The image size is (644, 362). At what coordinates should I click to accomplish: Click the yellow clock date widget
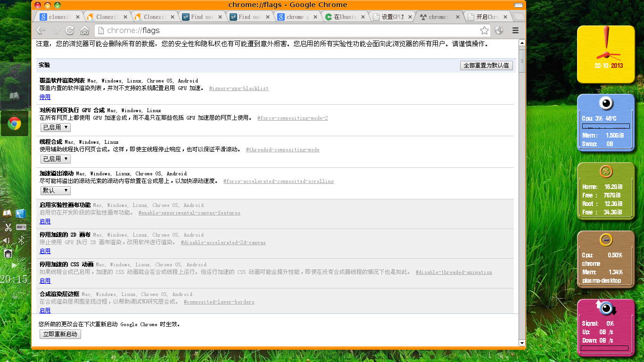(x=606, y=54)
